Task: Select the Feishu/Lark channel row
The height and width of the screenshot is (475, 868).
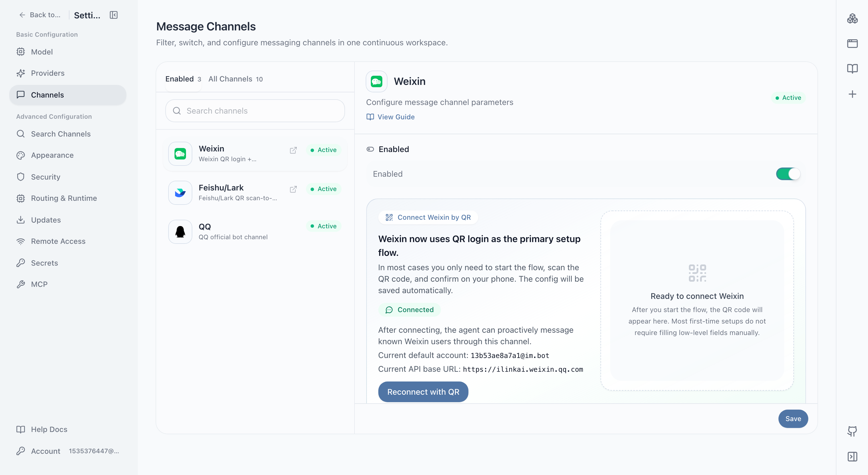Action: (x=255, y=192)
